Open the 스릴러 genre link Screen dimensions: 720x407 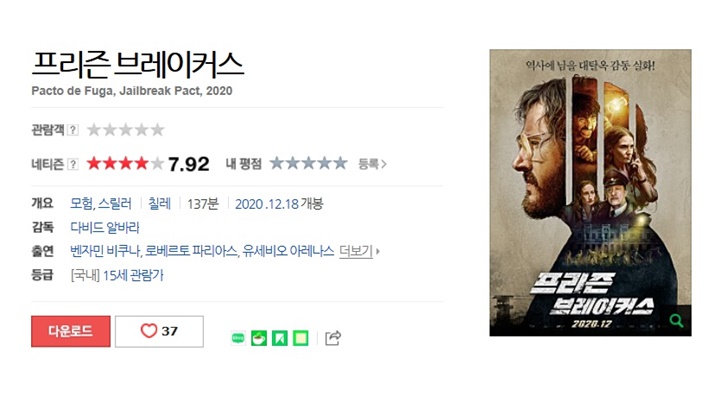[115, 204]
